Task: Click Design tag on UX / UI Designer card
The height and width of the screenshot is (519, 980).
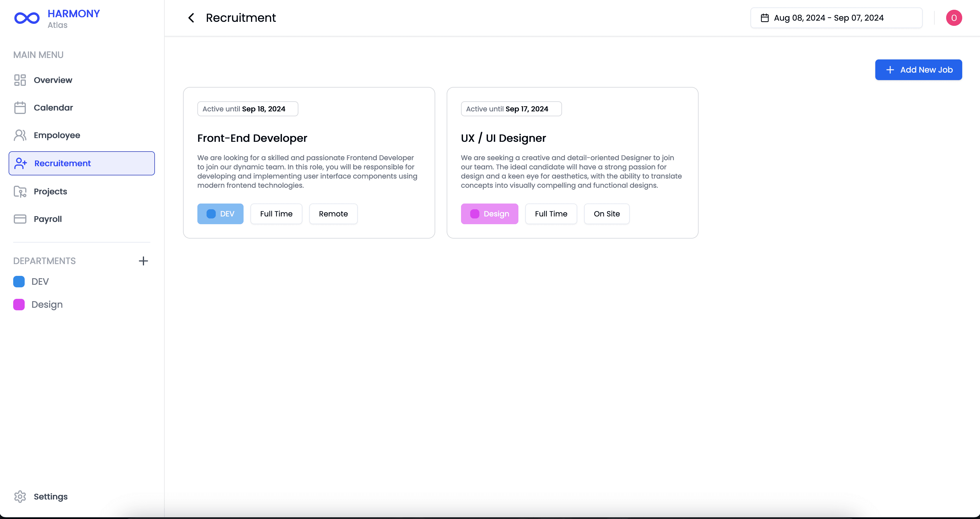Action: 490,214
